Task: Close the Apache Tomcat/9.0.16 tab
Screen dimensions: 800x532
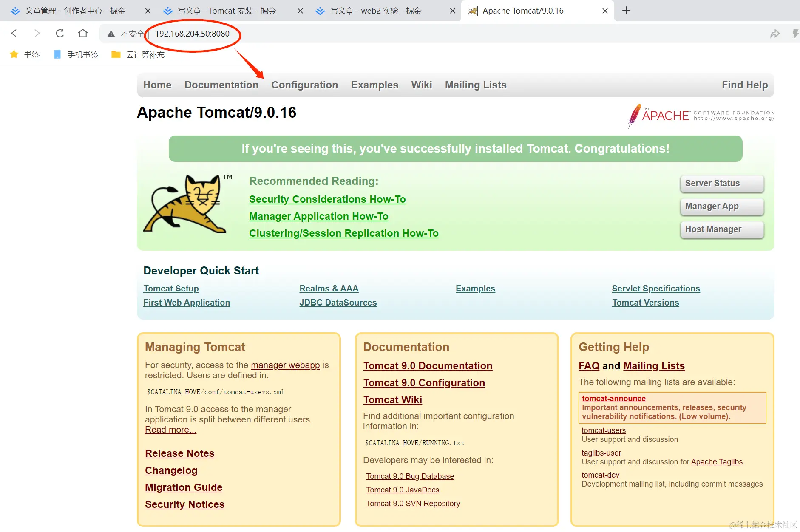Action: coord(605,11)
